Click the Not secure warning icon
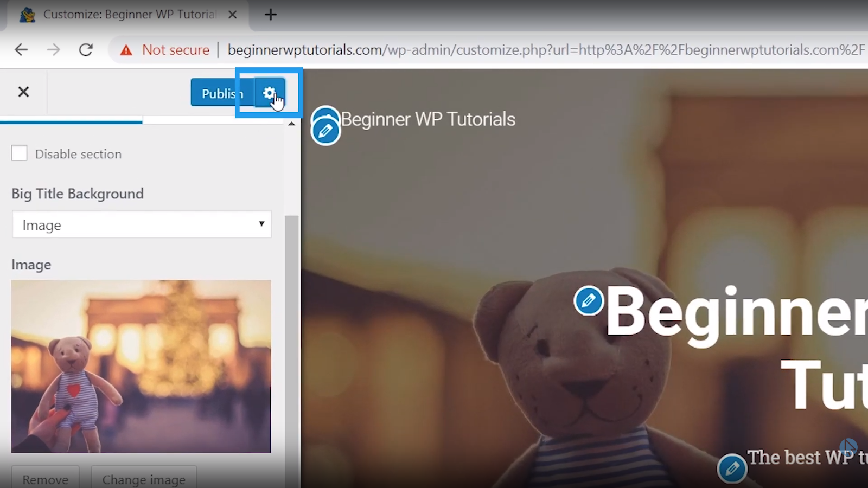 [126, 50]
